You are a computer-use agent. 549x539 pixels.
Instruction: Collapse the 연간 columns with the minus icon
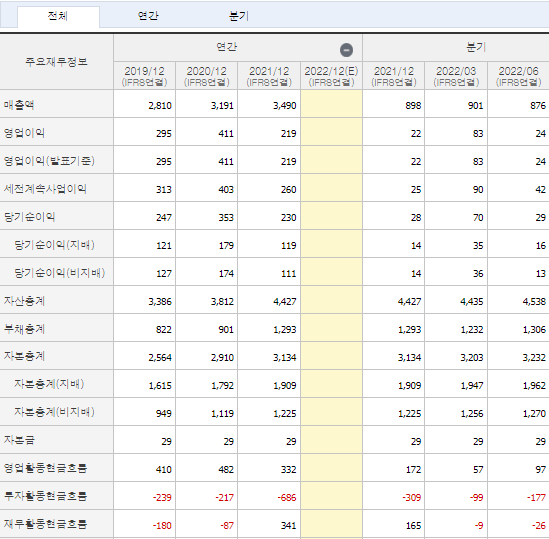click(346, 50)
